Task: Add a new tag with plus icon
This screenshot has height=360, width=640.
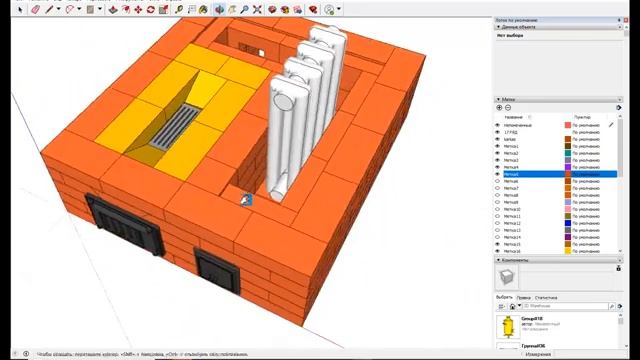Action: coord(499,108)
